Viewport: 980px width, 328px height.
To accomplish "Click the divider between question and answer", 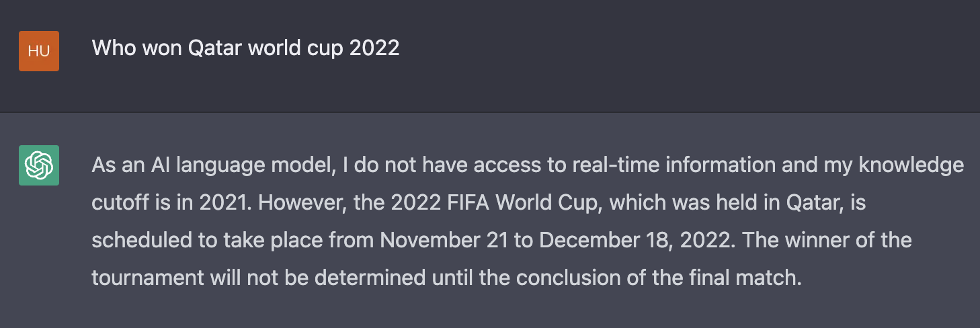I will (x=490, y=112).
